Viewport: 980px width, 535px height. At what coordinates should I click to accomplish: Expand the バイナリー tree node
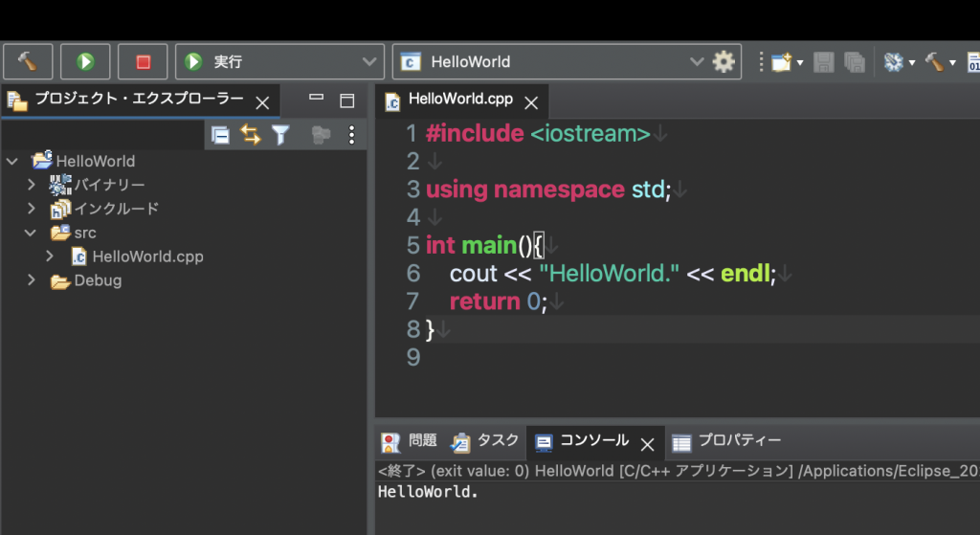coord(32,185)
